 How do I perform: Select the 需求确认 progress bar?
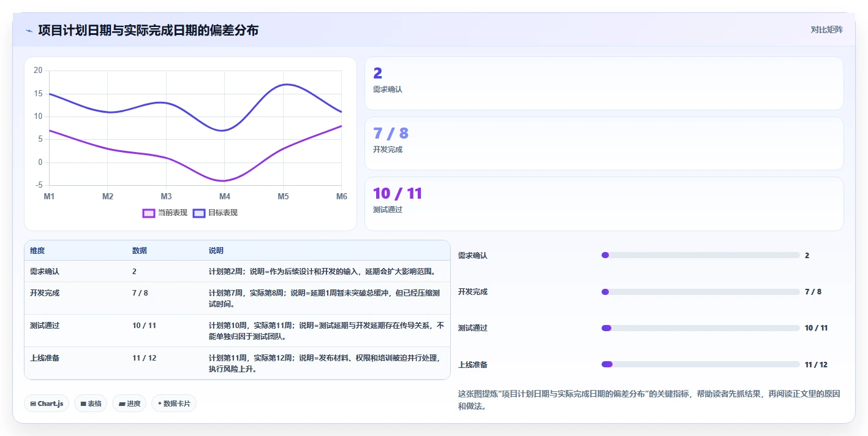tap(701, 255)
